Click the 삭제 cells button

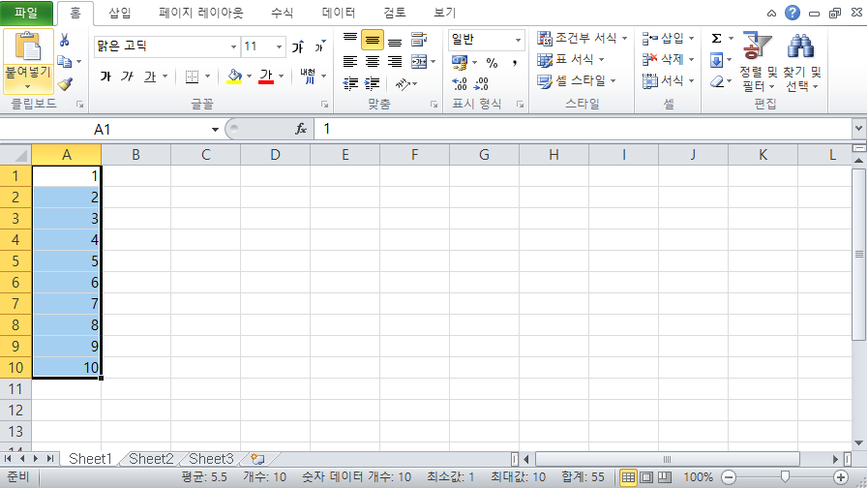668,60
